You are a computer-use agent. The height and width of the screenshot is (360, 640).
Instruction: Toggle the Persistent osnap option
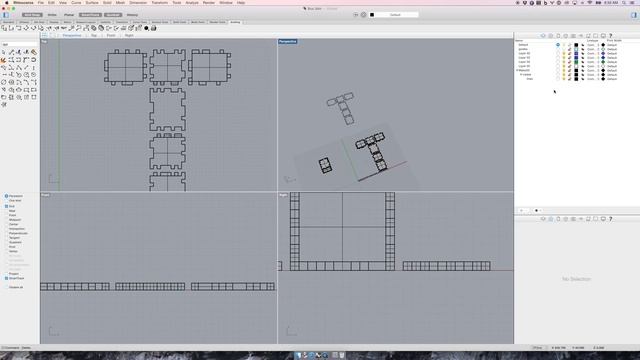pos(13,196)
